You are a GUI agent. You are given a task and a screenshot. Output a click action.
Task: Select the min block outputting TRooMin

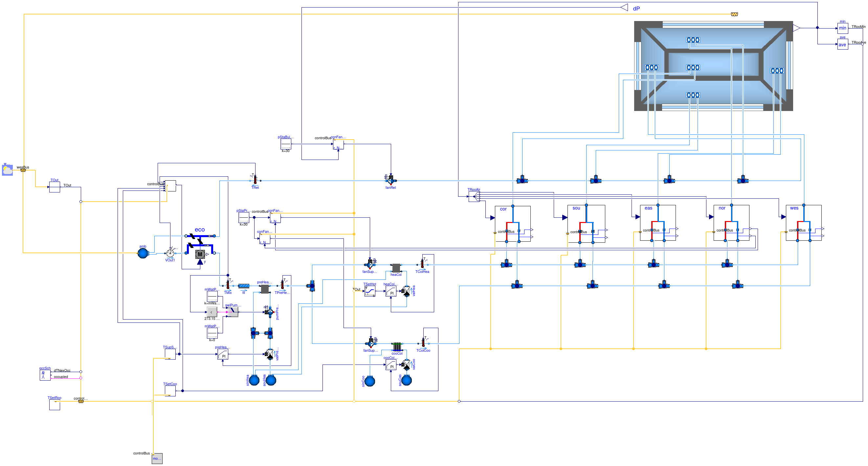point(842,28)
